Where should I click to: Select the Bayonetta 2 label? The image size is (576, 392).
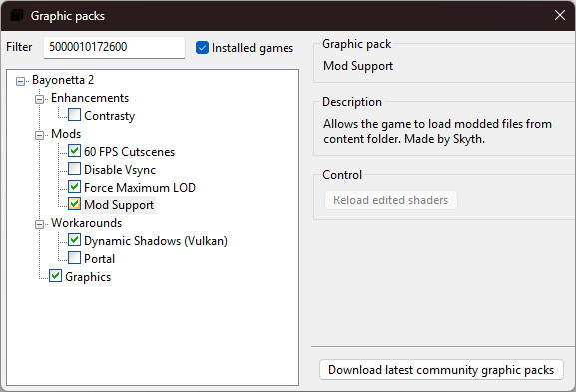tap(63, 80)
